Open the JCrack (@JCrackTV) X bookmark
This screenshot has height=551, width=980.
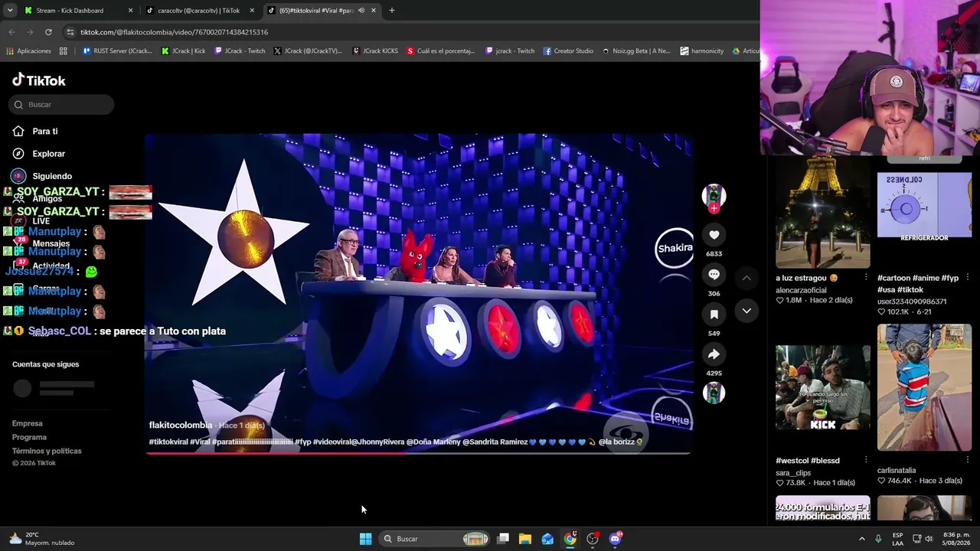coord(308,51)
